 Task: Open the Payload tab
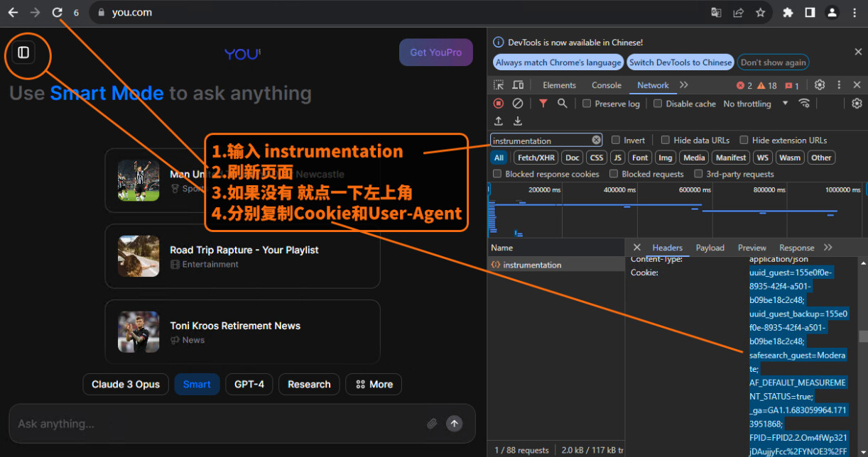[710, 248]
